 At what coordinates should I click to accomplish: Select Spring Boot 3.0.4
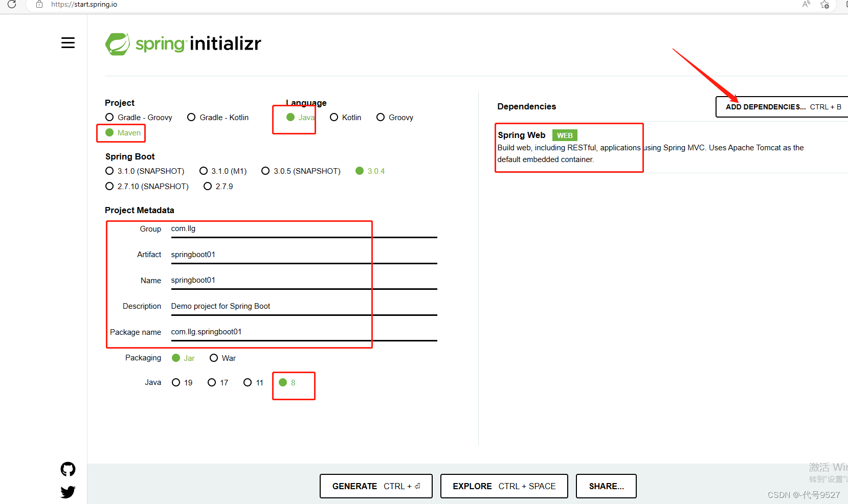(x=370, y=171)
